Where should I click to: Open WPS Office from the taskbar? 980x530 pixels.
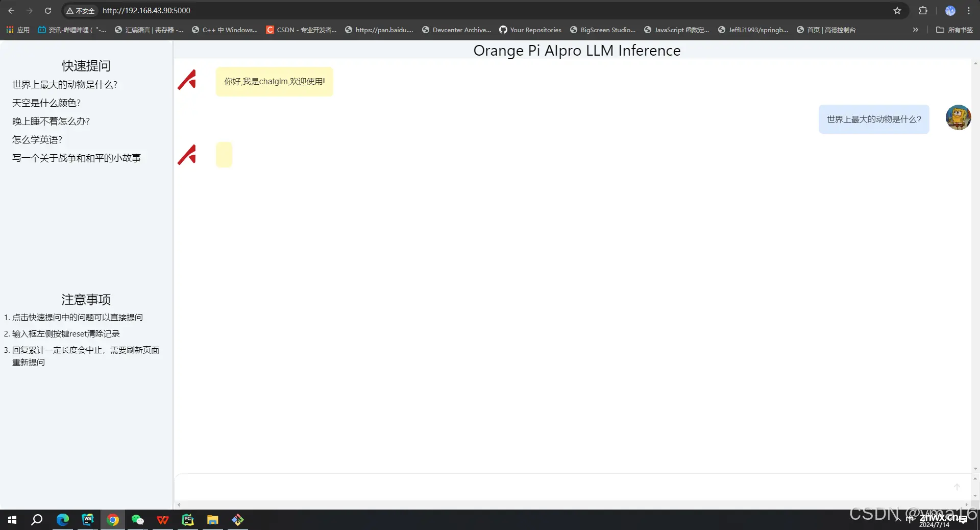[x=163, y=520]
